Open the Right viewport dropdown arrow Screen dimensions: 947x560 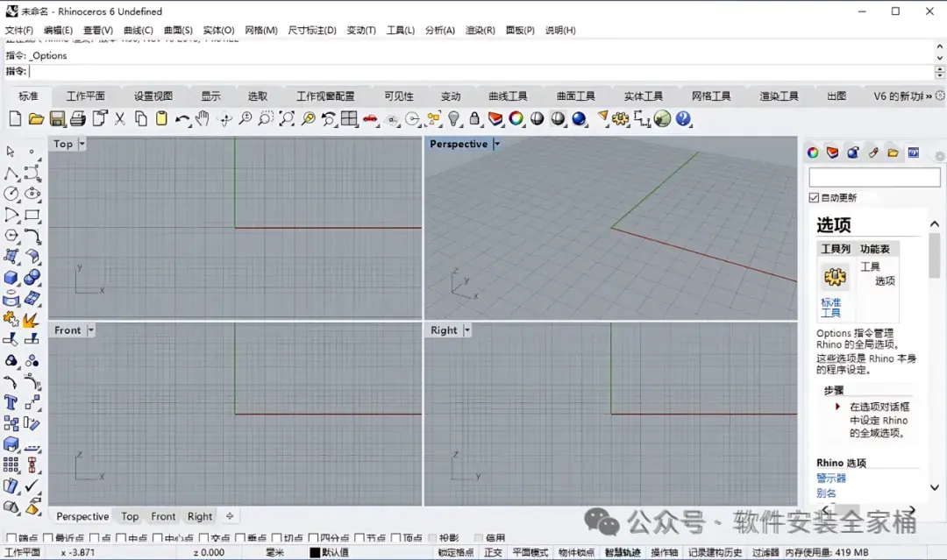(x=466, y=330)
